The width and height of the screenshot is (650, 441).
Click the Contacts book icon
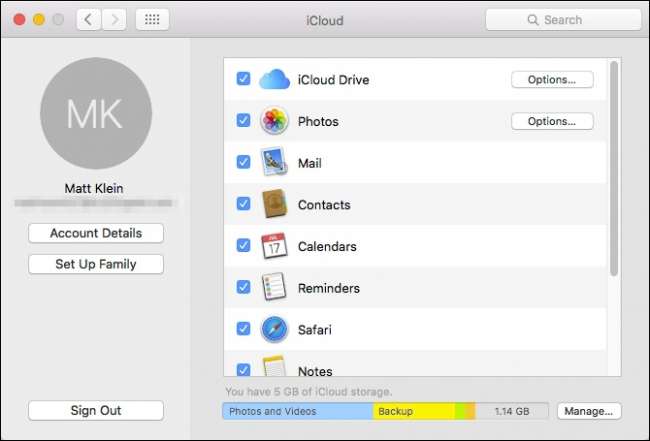tap(274, 204)
